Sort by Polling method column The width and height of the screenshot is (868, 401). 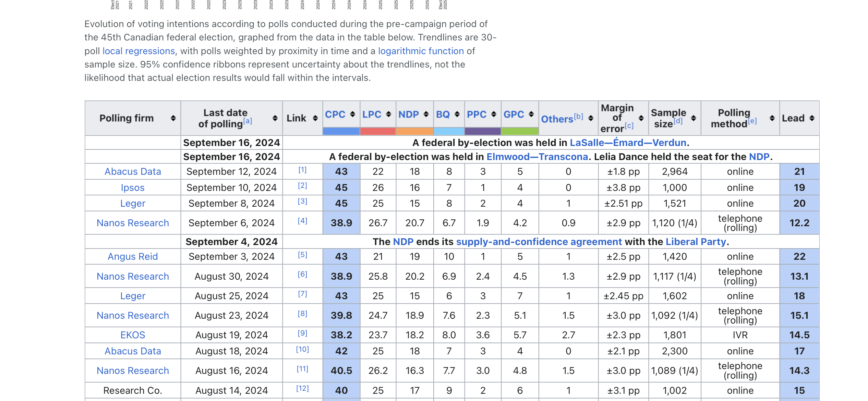[772, 118]
